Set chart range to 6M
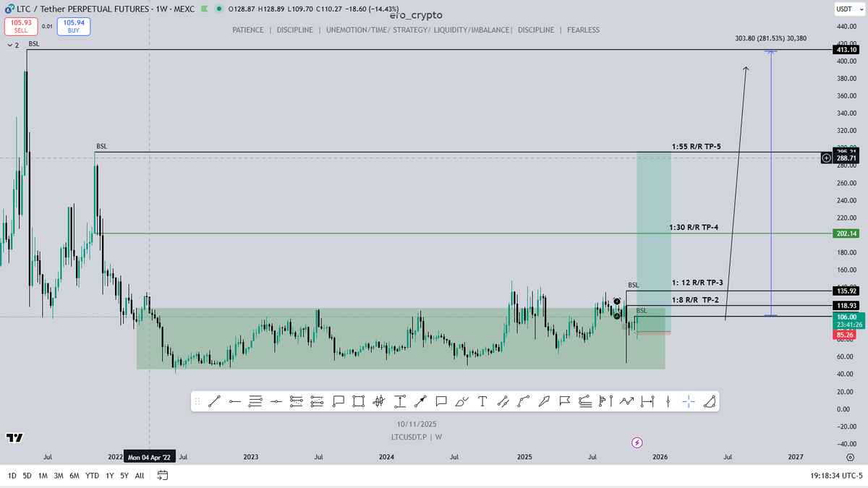This screenshot has height=488, width=868. (x=75, y=476)
